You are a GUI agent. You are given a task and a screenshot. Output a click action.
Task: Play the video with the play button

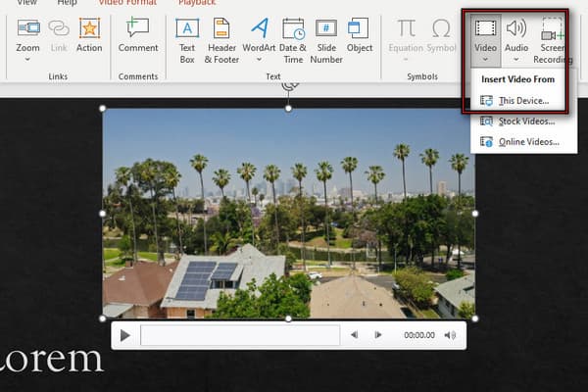pyautogui.click(x=125, y=335)
